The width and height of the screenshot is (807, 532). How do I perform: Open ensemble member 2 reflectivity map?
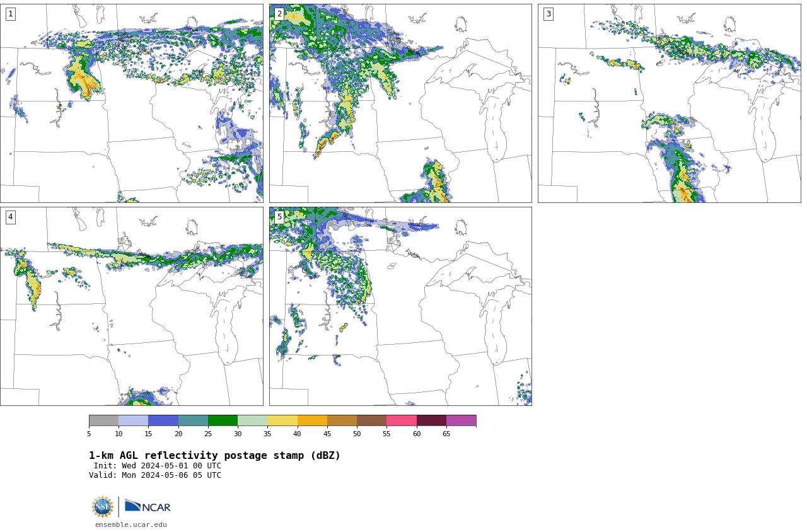tap(400, 103)
